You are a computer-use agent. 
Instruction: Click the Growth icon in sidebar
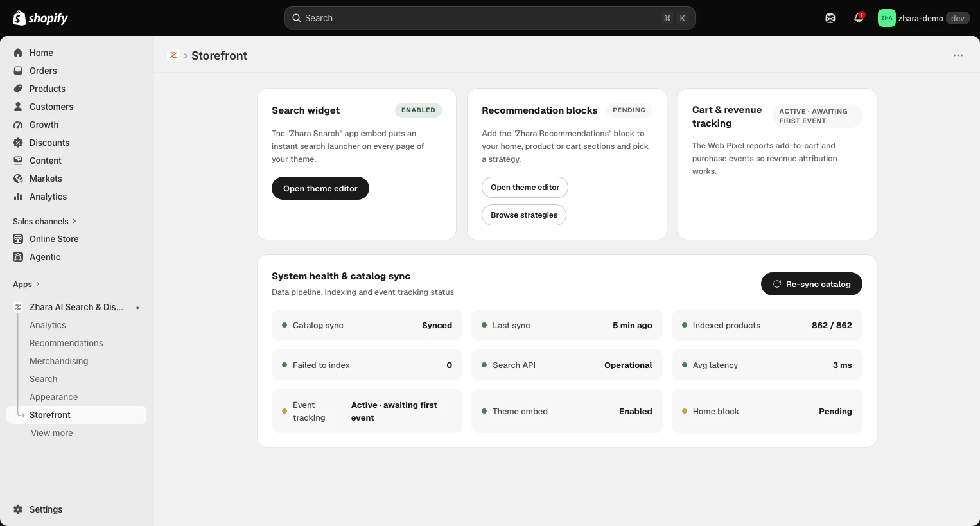[18, 125]
